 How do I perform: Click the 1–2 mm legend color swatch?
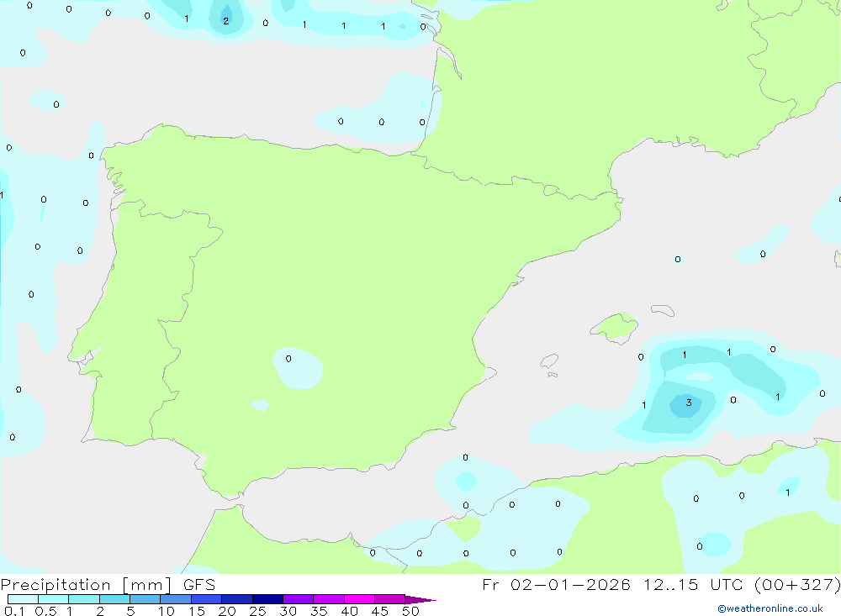84,599
